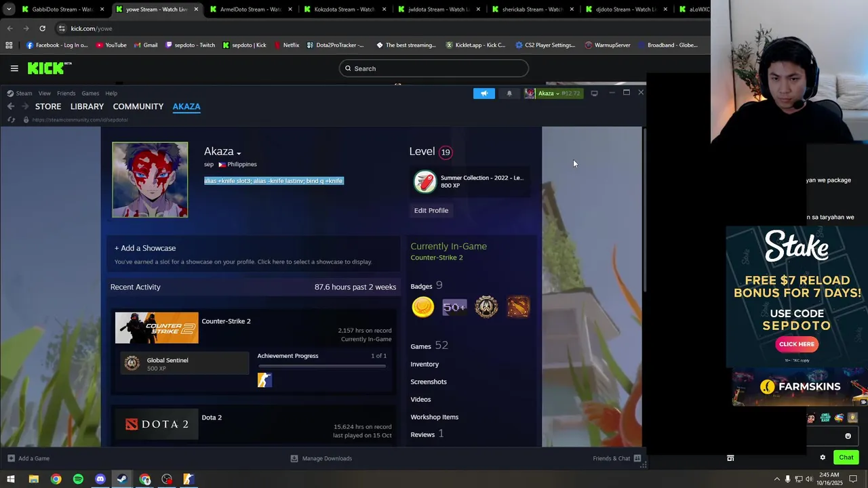Open the View menu in Steam
Image resolution: width=868 pixels, height=488 pixels.
pyautogui.click(x=44, y=94)
